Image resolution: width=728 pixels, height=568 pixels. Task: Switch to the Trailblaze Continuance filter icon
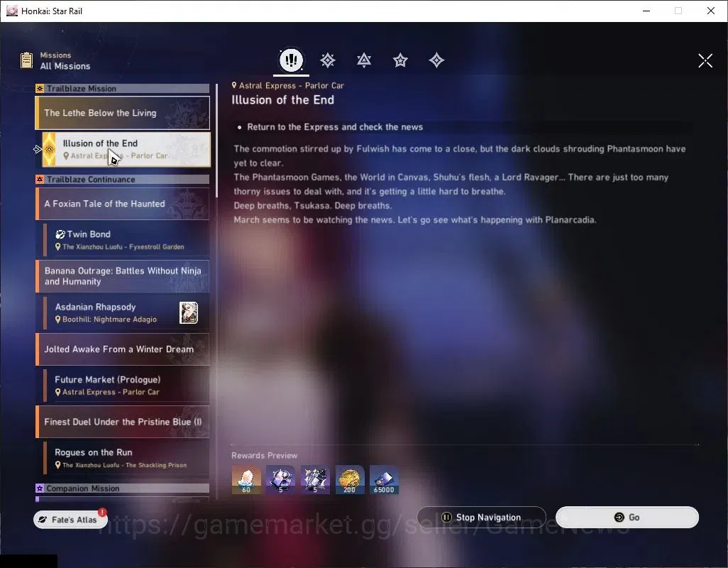click(x=364, y=60)
